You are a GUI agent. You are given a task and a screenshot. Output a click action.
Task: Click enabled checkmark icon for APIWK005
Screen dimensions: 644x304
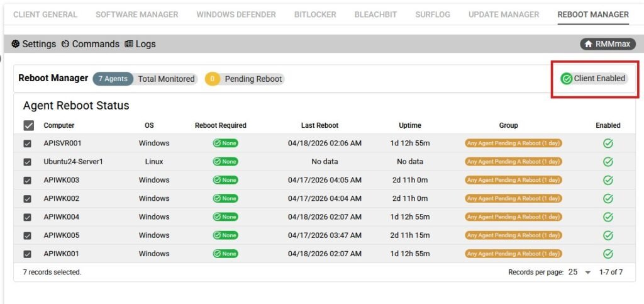(608, 235)
